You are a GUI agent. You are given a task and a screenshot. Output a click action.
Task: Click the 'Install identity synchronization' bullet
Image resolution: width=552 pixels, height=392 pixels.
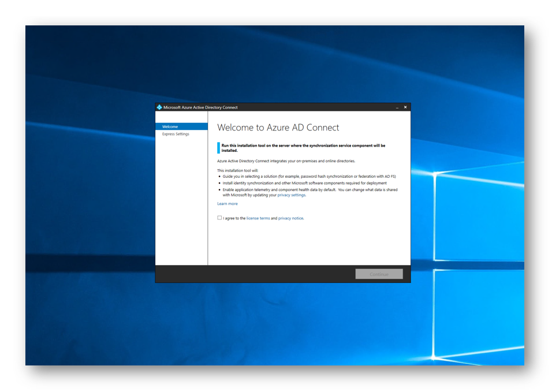304,184
